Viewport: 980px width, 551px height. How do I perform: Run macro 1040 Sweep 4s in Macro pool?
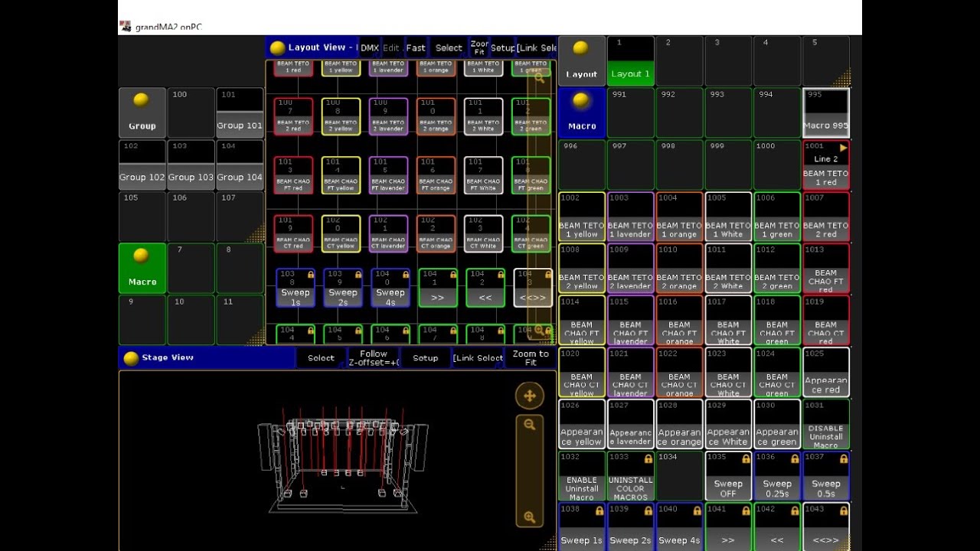pos(680,527)
